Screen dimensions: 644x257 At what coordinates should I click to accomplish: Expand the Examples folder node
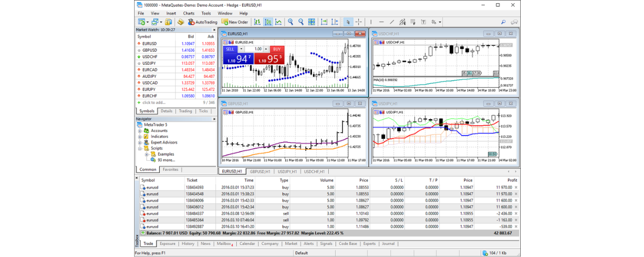pos(147,154)
